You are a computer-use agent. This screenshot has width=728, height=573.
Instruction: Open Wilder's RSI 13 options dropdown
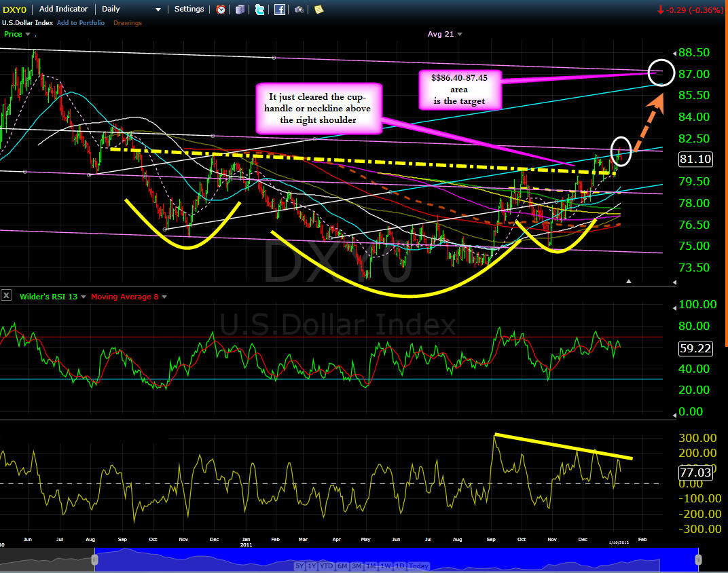coord(84,297)
